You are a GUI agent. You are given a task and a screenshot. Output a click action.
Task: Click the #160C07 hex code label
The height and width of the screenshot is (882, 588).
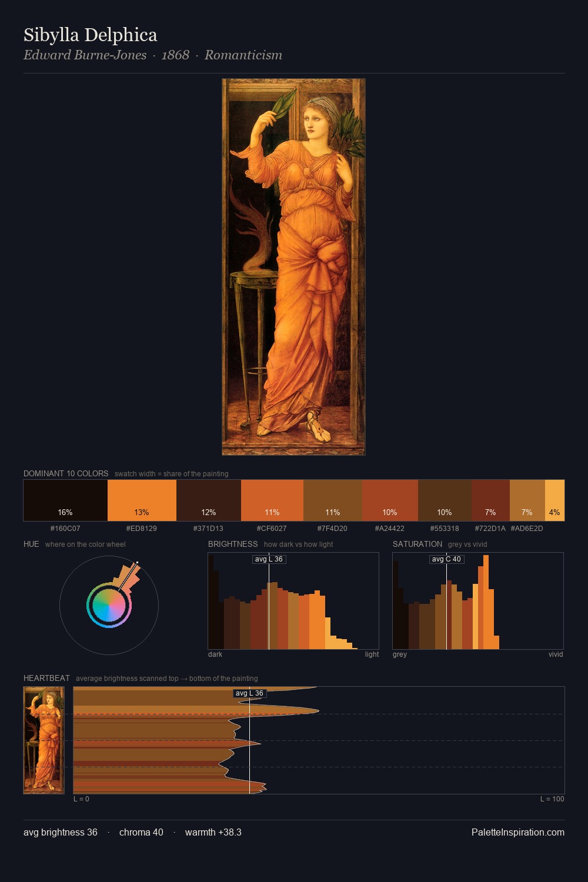65,529
